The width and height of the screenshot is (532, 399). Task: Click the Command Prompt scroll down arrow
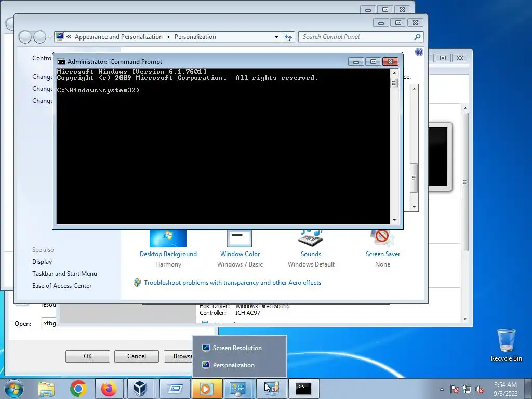click(394, 220)
